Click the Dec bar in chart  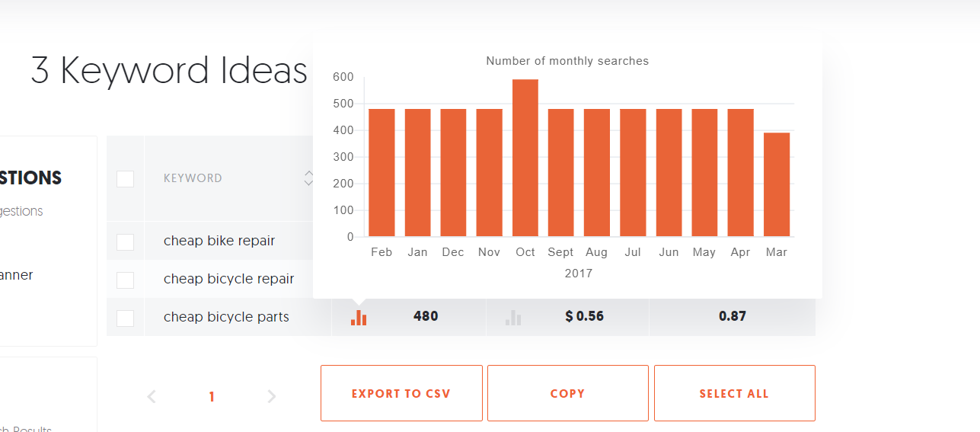tap(453, 173)
